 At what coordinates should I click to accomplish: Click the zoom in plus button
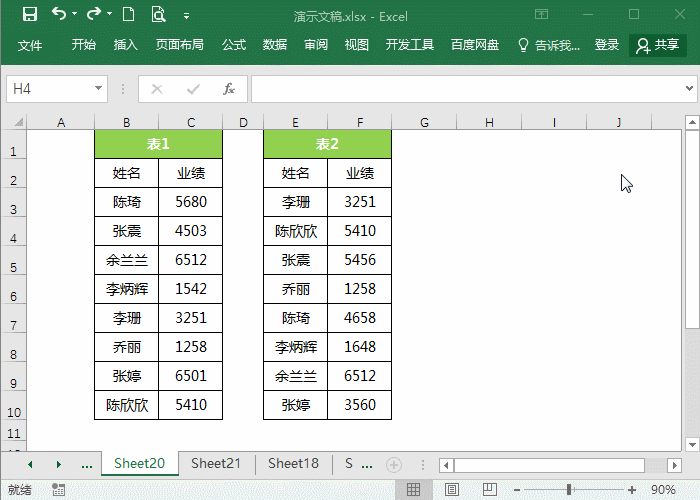click(x=631, y=490)
